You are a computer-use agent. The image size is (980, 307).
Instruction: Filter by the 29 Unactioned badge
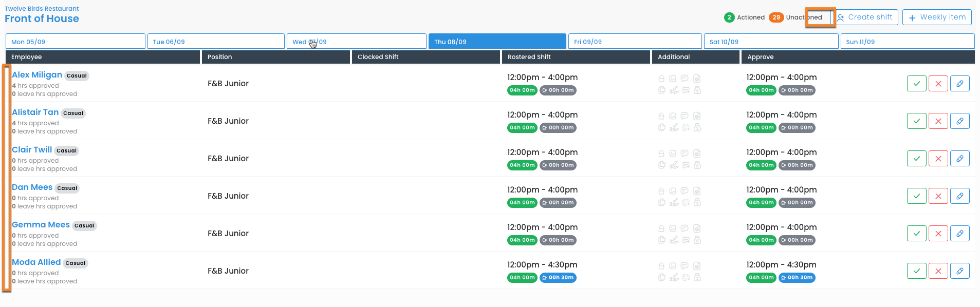pos(776,17)
